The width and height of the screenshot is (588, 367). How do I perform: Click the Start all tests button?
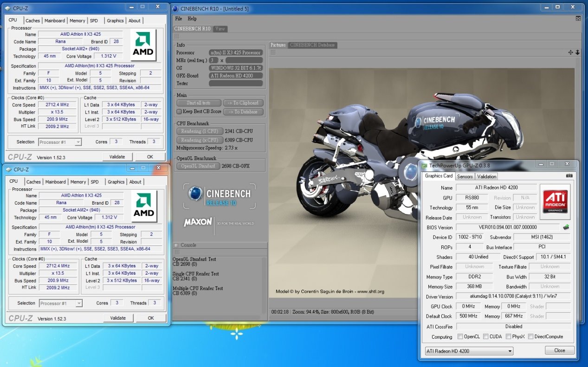(198, 103)
